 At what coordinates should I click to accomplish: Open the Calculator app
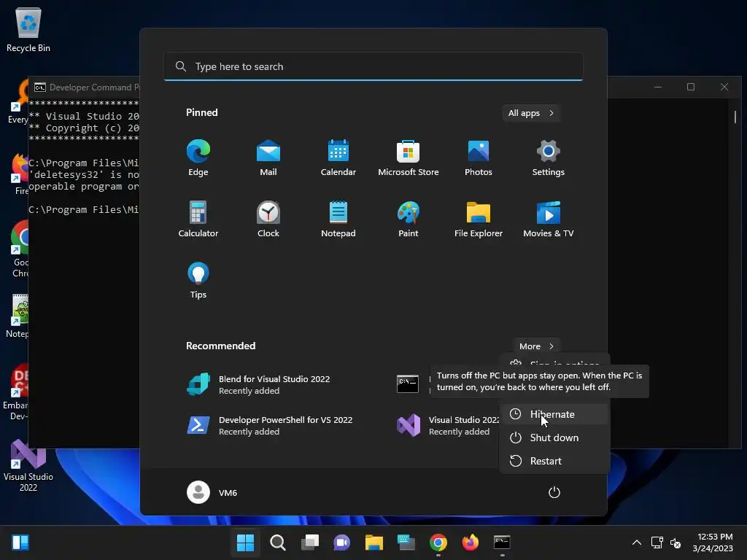coord(198,219)
